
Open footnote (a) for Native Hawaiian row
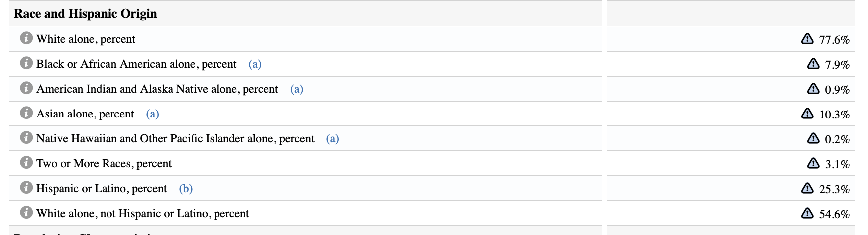tap(332, 139)
